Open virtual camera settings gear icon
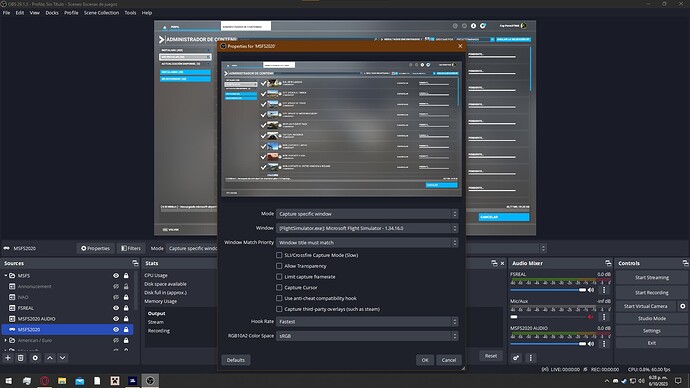The height and width of the screenshot is (388, 690). click(x=683, y=306)
